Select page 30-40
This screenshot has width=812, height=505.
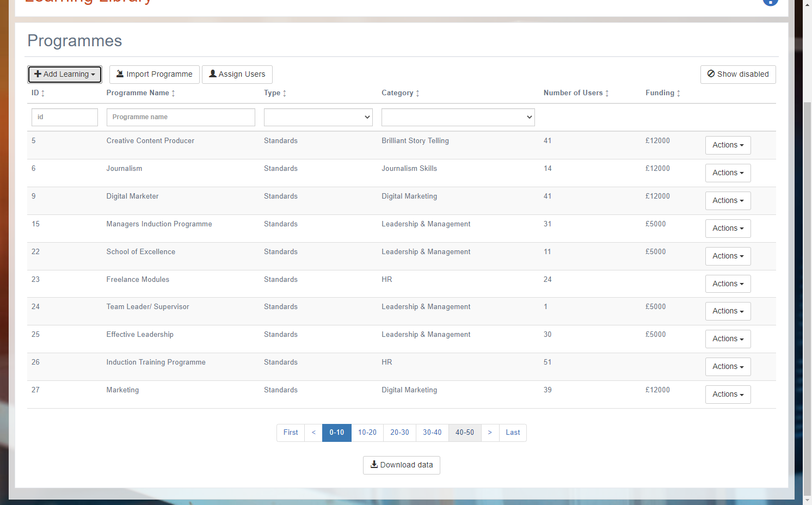[x=432, y=433]
